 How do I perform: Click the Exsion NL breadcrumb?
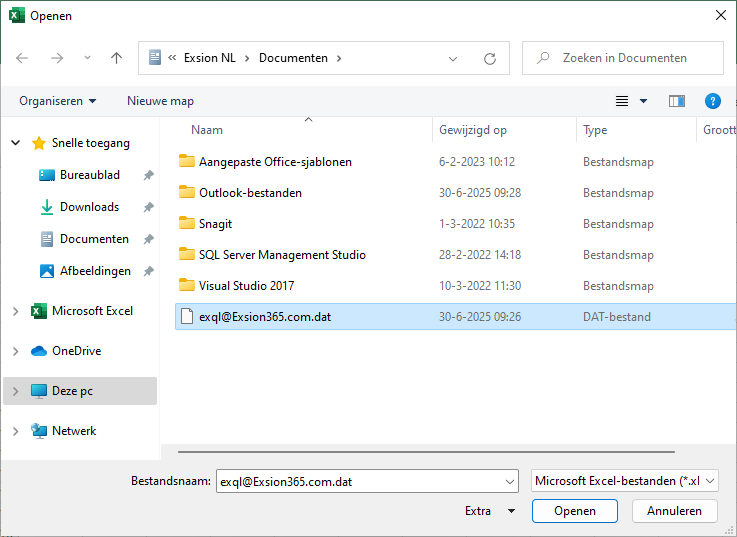click(x=210, y=58)
